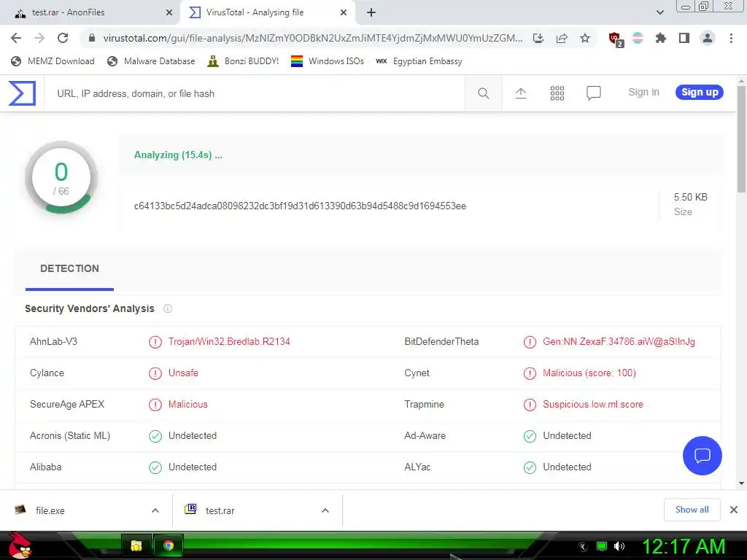Image resolution: width=747 pixels, height=560 pixels.
Task: Open the Windows ISOs bookmark
Action: pos(328,61)
